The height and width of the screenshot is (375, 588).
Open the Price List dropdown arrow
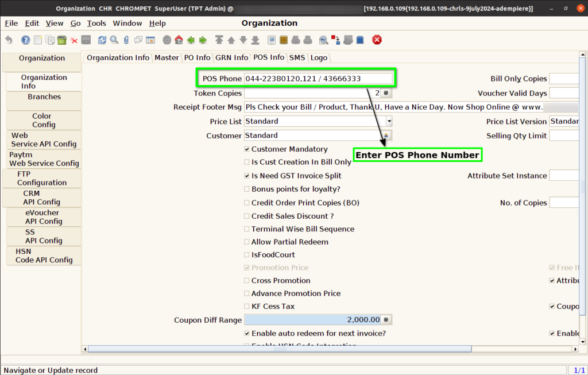(389, 121)
